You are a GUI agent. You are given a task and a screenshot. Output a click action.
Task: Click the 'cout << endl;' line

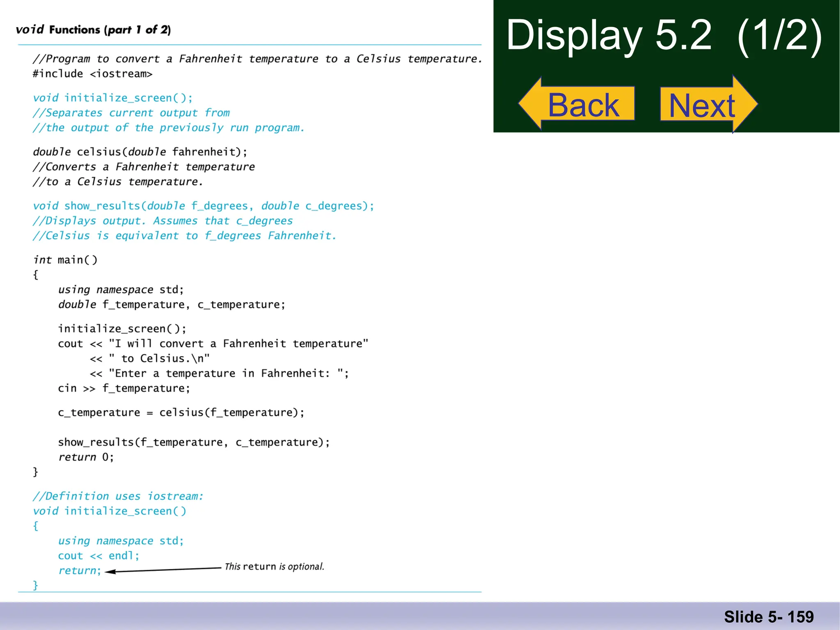[x=99, y=556]
